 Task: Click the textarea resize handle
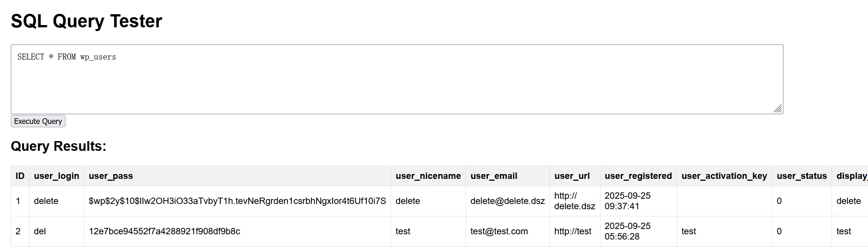[778, 109]
